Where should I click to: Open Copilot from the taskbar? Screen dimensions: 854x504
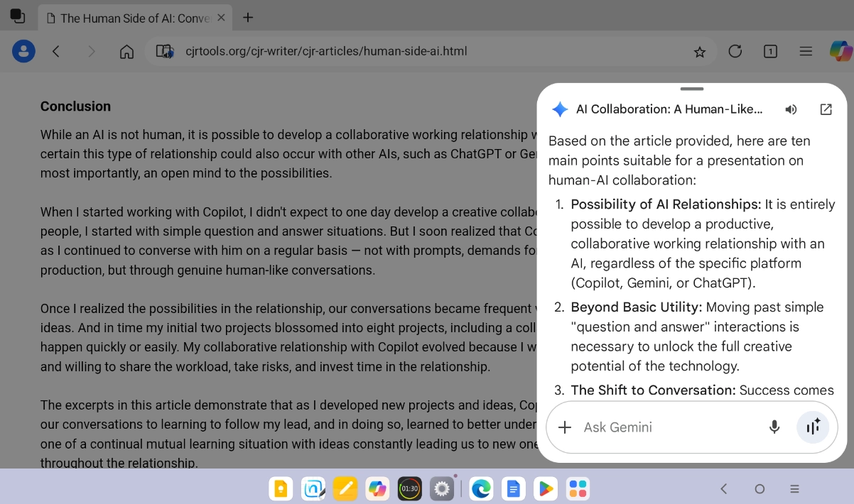[x=377, y=488]
